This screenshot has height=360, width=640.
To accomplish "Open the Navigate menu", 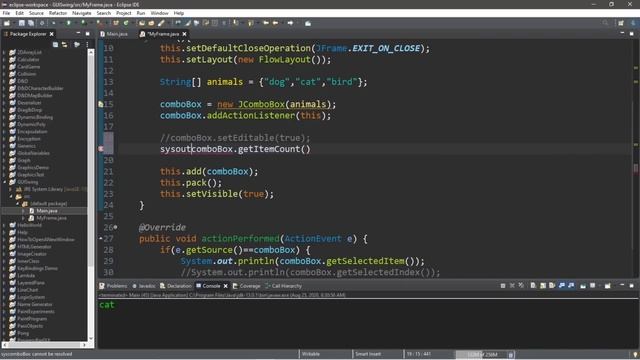I will coord(82,13).
